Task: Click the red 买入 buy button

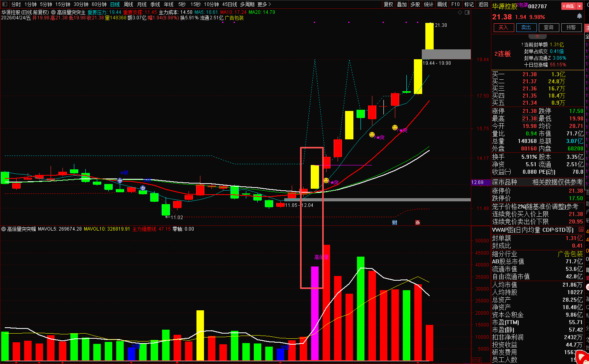Action: [x=504, y=28]
